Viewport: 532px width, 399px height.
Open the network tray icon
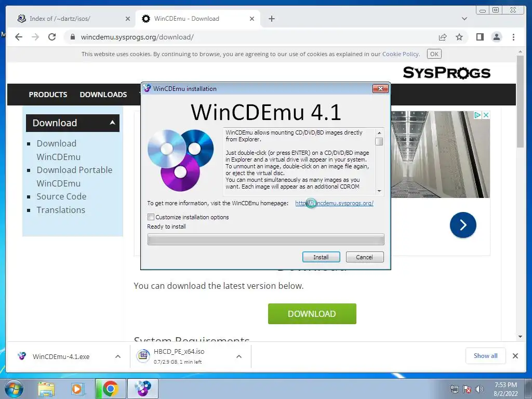click(454, 390)
